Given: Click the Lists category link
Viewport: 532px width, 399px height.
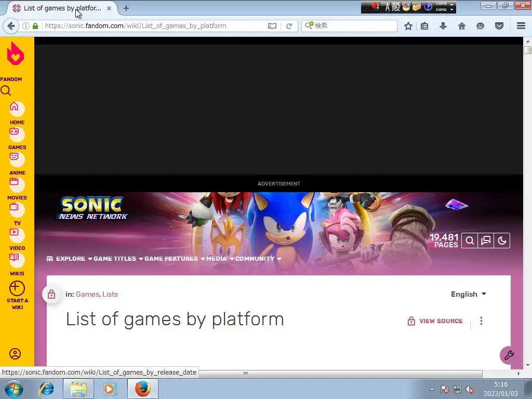Looking at the screenshot, I should pos(110,294).
